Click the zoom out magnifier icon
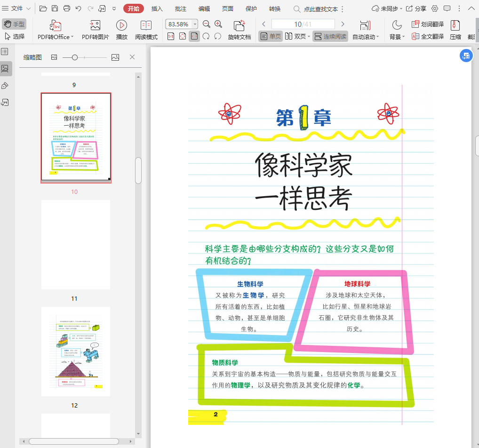 (207, 24)
